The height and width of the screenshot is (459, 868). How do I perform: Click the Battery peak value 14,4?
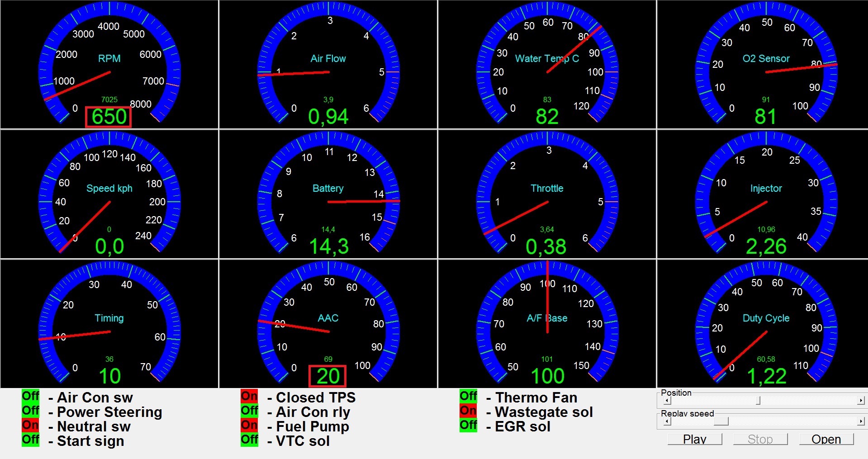pyautogui.click(x=328, y=230)
